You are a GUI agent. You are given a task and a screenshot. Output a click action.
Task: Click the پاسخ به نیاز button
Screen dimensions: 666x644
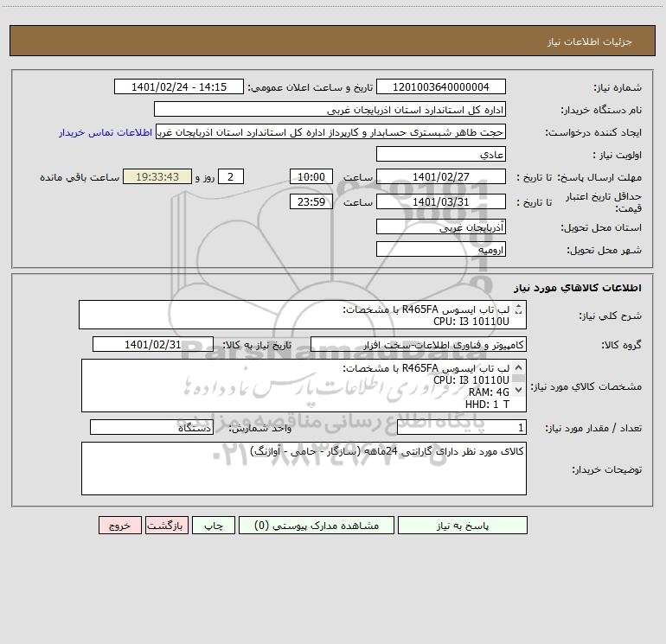click(x=462, y=525)
